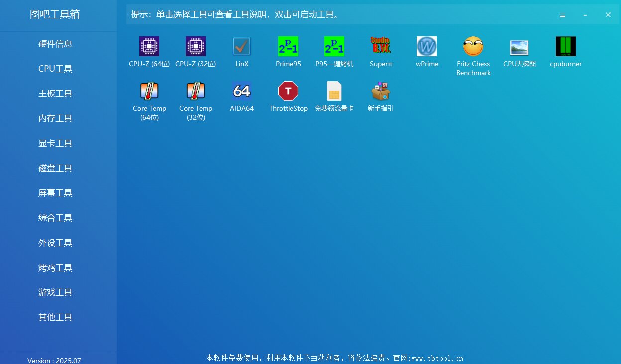Choose the Fritz Chess Benchmark icon

pos(473,46)
